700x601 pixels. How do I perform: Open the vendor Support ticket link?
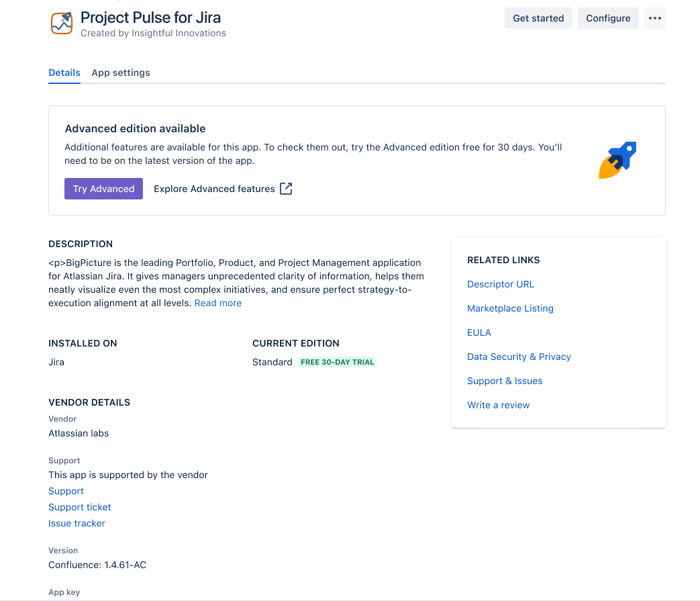[x=80, y=507]
